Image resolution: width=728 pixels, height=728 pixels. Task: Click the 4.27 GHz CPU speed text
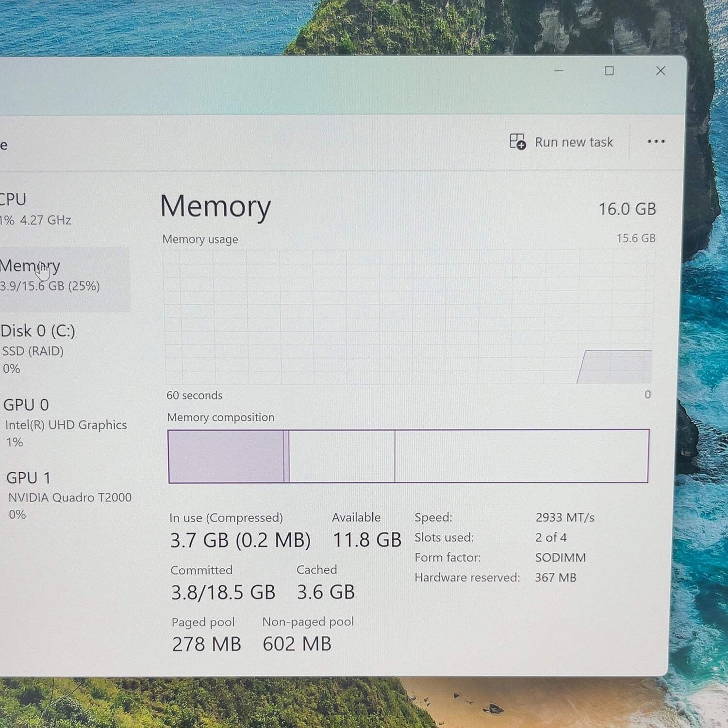[46, 220]
